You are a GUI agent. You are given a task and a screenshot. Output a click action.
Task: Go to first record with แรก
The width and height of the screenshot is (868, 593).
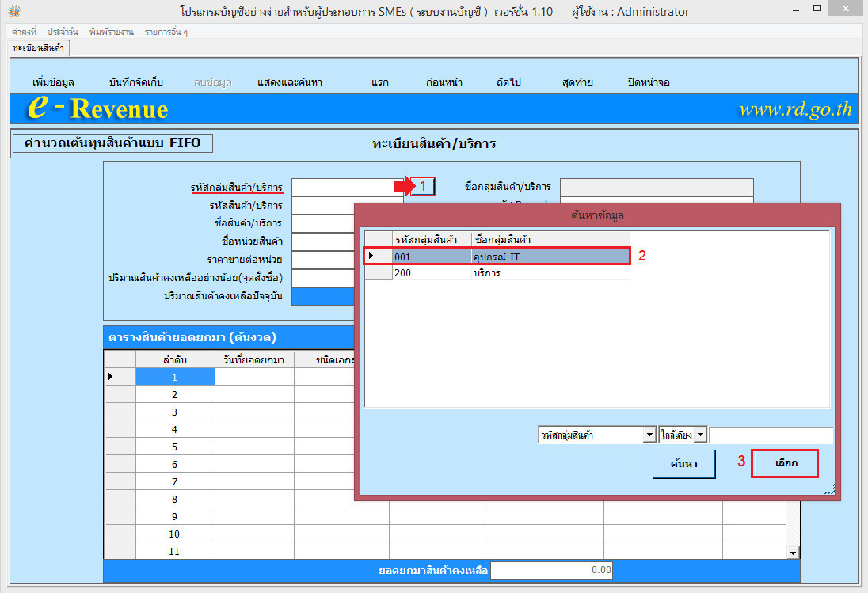click(380, 82)
